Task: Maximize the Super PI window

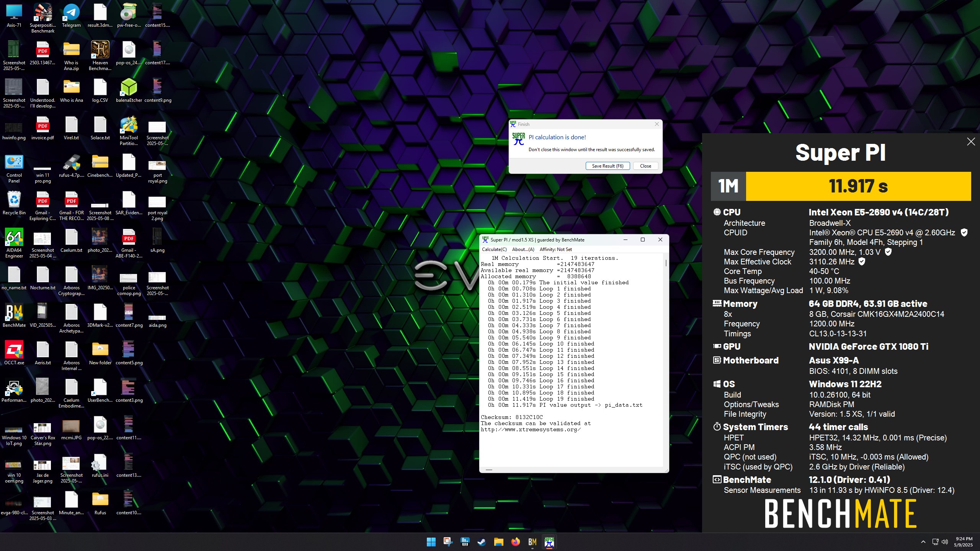Action: 643,240
